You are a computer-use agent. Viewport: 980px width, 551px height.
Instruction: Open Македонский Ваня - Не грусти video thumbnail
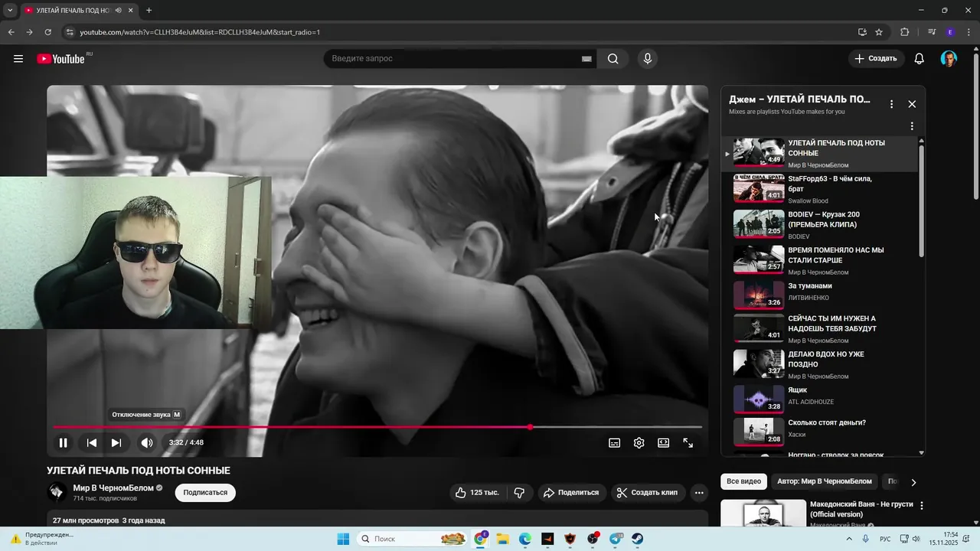[x=763, y=514]
